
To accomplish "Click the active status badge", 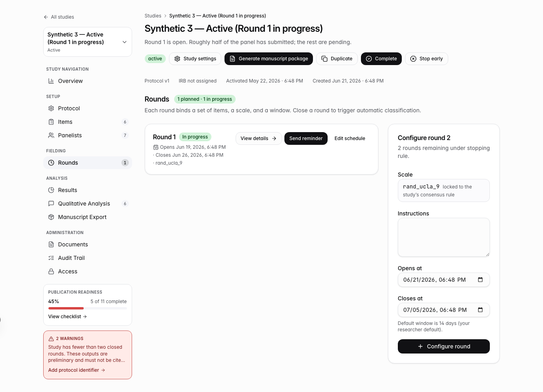I will tap(155, 59).
